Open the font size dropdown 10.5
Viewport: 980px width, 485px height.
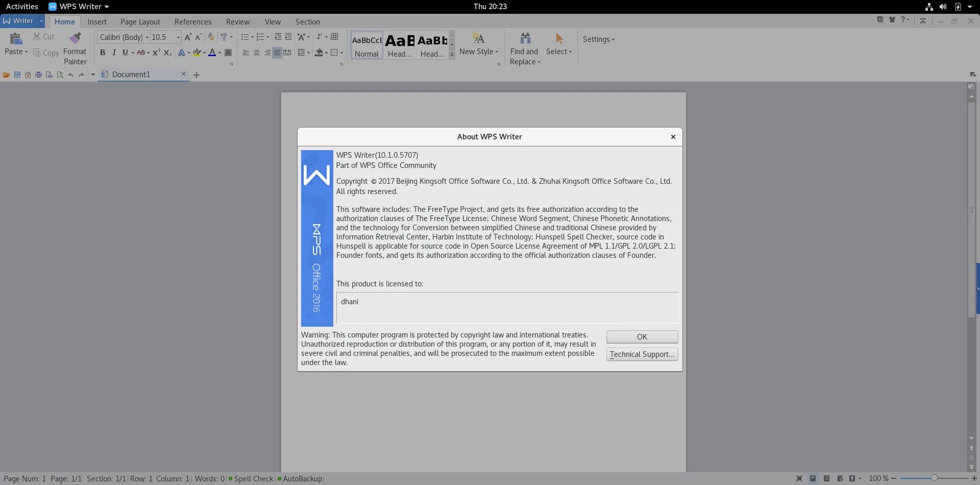click(x=178, y=37)
